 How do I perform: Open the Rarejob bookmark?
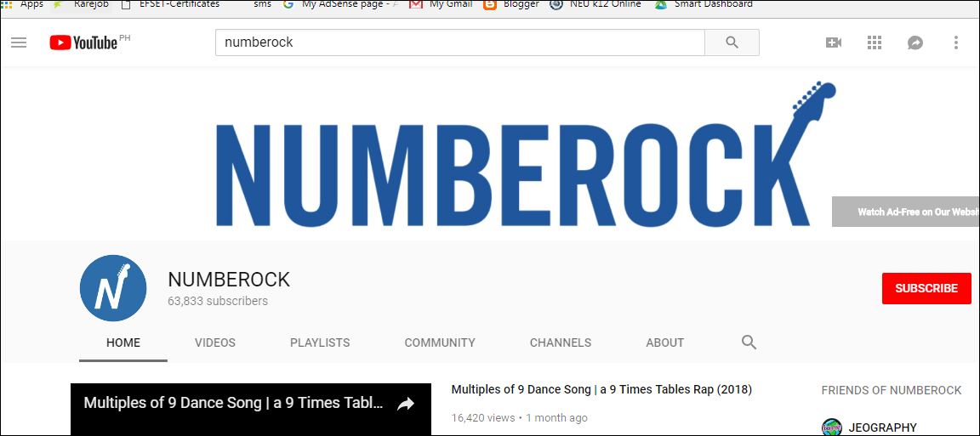coord(83,4)
